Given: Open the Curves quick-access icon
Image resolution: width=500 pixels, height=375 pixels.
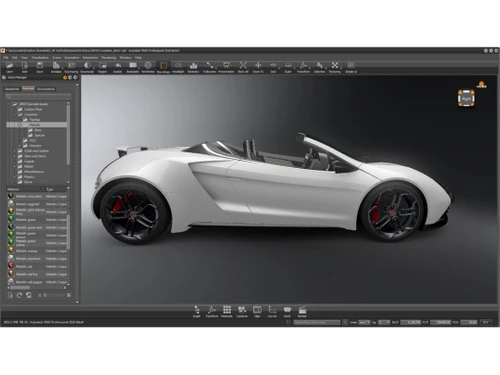Looking at the screenshot, I should 272,311.
